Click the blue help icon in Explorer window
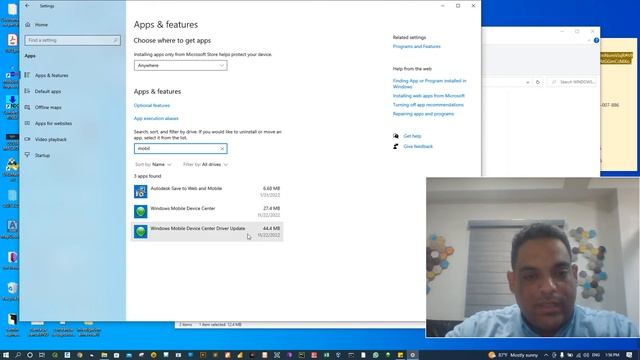Image resolution: width=640 pixels, height=360 pixels. pyautogui.click(x=596, y=40)
